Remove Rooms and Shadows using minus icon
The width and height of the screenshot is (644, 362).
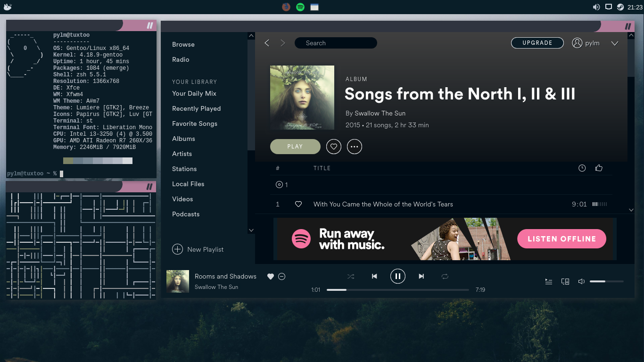click(282, 277)
